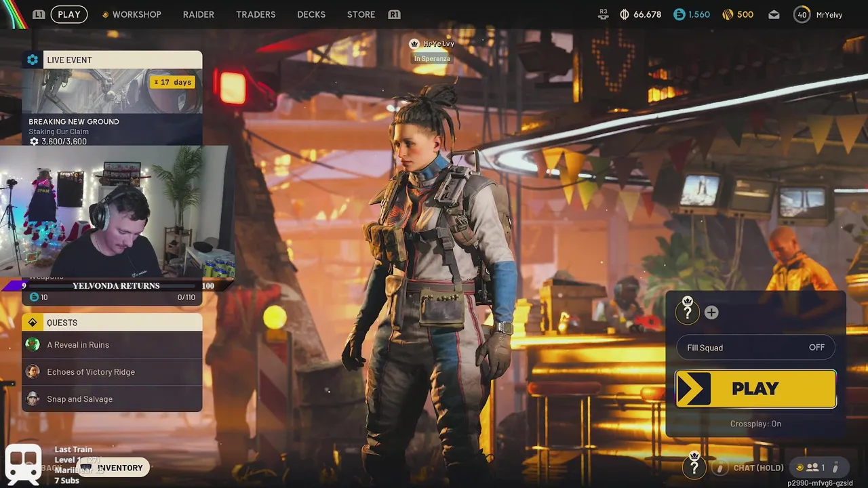Open the DECKS tab

click(x=311, y=14)
